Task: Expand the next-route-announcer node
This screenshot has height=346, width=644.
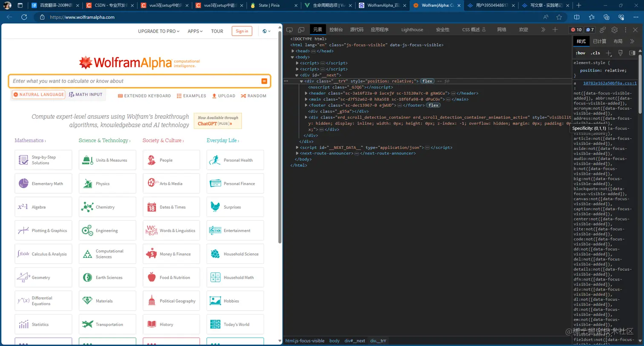Action: 297,153
